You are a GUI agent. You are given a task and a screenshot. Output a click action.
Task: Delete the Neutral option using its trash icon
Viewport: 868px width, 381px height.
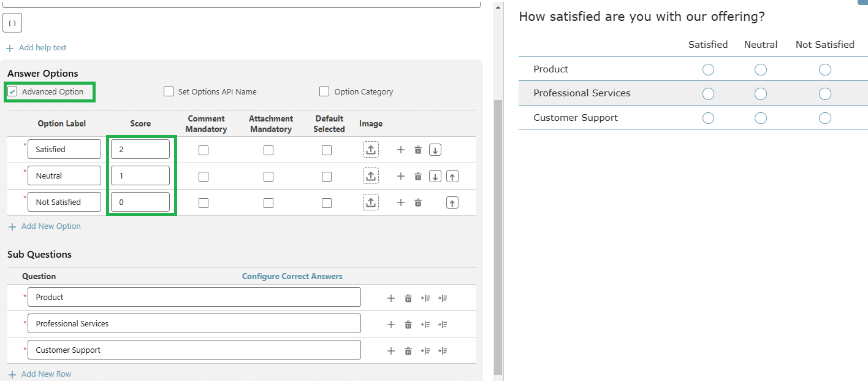tap(417, 175)
